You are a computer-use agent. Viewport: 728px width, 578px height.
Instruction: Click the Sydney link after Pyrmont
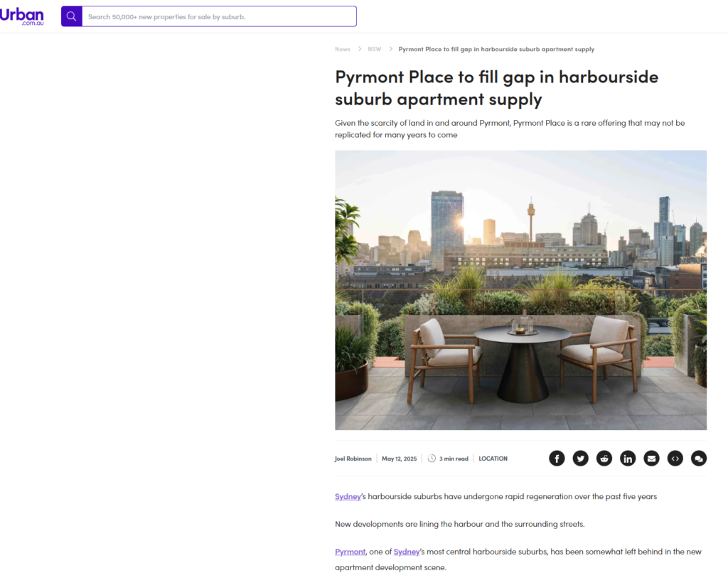pos(407,552)
